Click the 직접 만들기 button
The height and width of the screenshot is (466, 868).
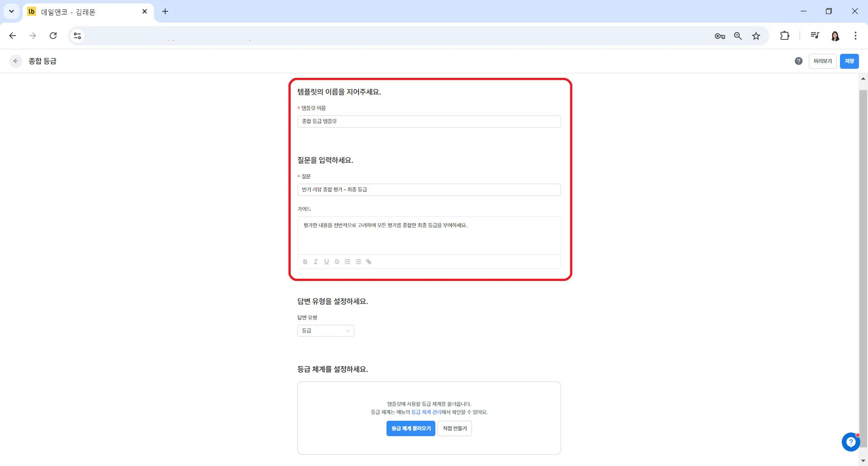coord(454,428)
